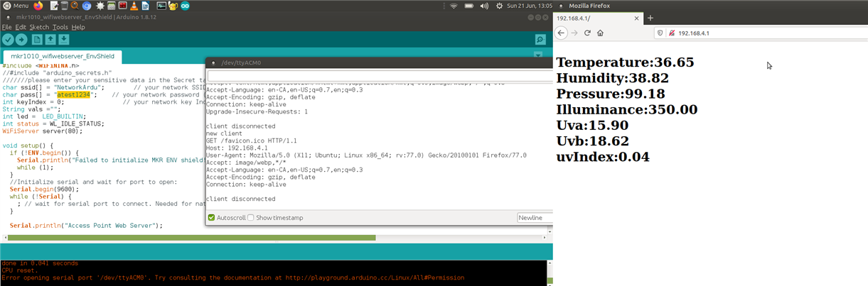Click the highlighted password text atest1234
This screenshot has height=286, width=868.
[x=75, y=94]
